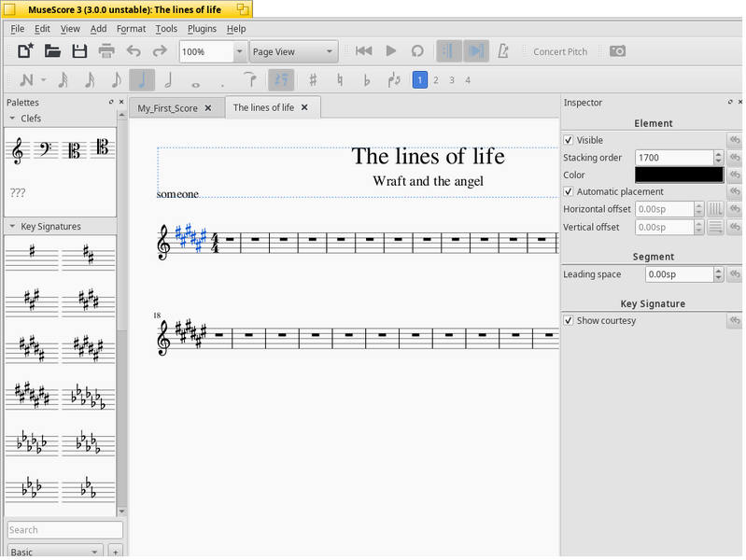746x560 pixels.
Task: Select 16th note duration
Action: click(x=90, y=80)
